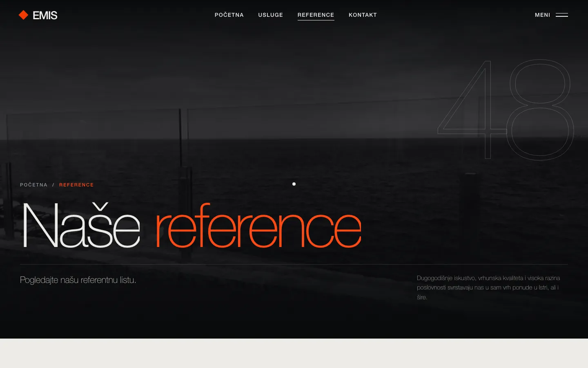Open the POČETNA navigation item

pyautogui.click(x=229, y=15)
